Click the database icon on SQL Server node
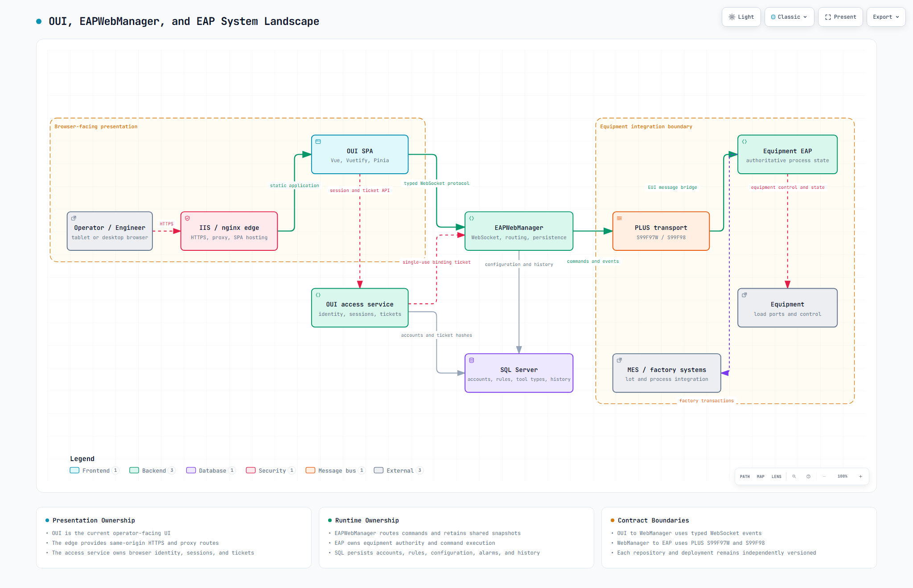The width and height of the screenshot is (913, 588). (472, 360)
